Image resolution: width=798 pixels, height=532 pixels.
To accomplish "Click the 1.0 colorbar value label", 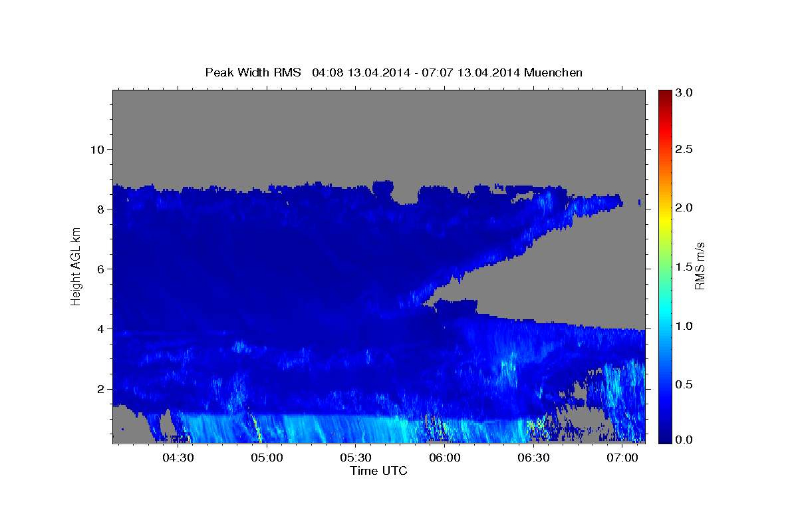I will tap(684, 326).
